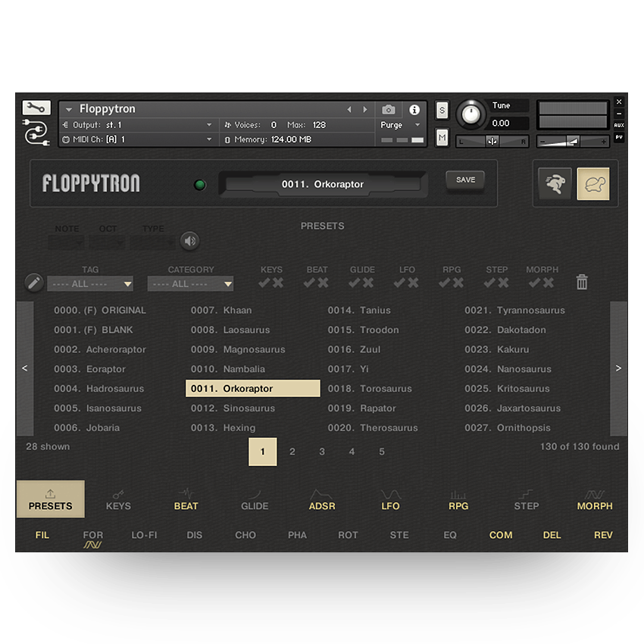Viewport: 644px width, 644px height.
Task: Open the TYPE dropdown
Action: (x=153, y=242)
